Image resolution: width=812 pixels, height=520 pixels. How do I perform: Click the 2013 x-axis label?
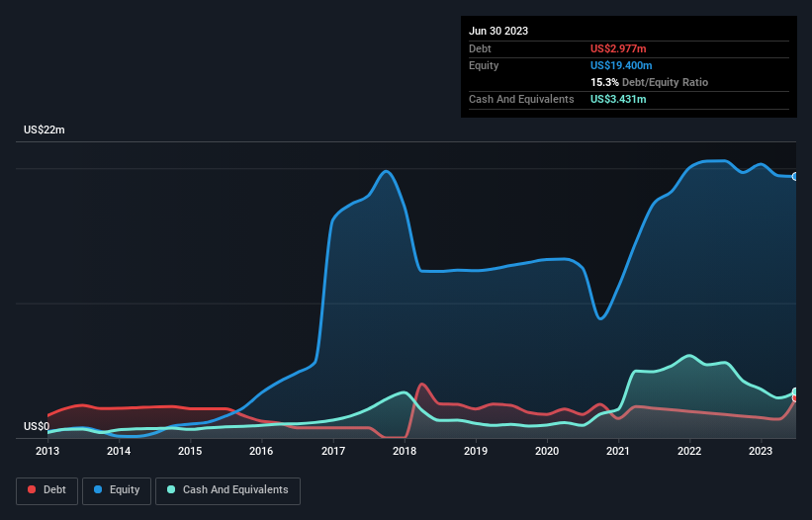47,451
